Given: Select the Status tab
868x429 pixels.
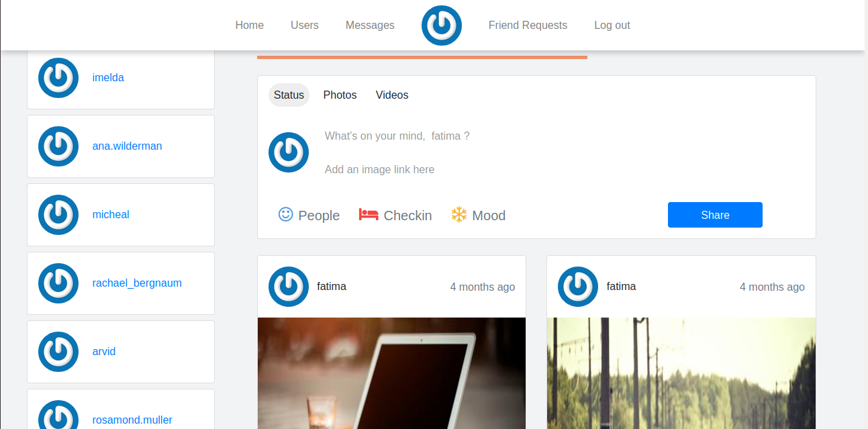Looking at the screenshot, I should 289,95.
